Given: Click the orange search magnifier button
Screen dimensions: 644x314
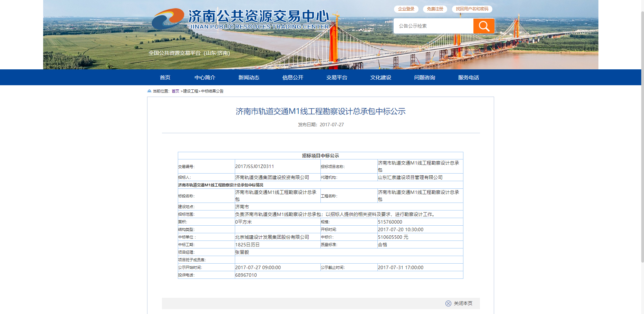Looking at the screenshot, I should point(483,26).
